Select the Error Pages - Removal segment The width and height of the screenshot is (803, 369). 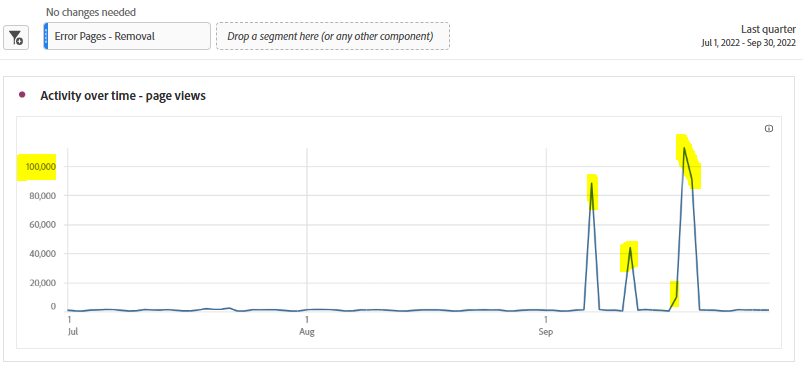[127, 36]
